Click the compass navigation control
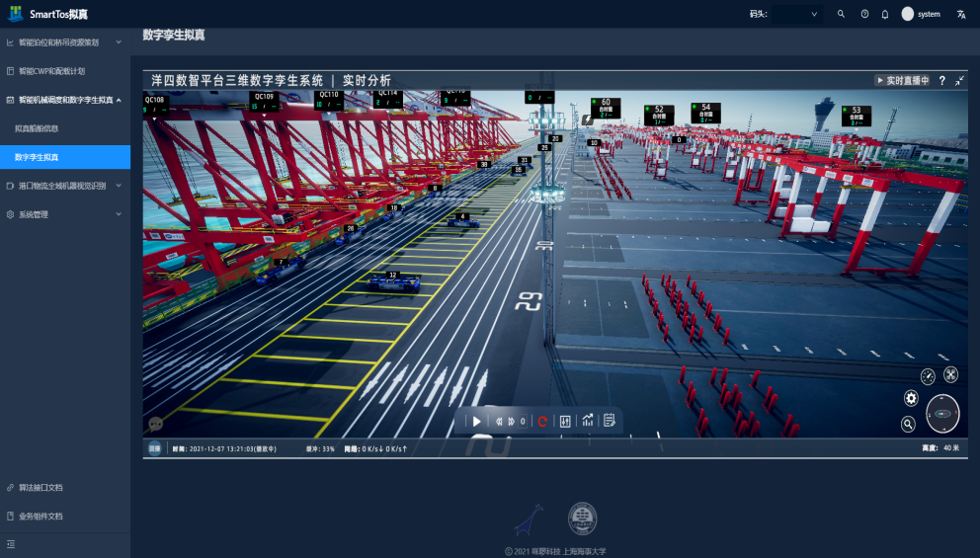 pyautogui.click(x=942, y=414)
